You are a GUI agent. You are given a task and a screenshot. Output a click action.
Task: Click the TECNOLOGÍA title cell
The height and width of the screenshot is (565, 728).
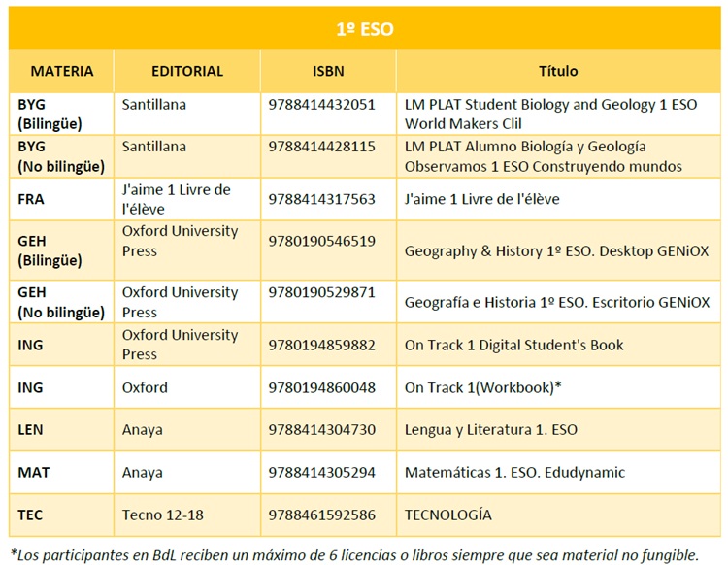coord(558,515)
